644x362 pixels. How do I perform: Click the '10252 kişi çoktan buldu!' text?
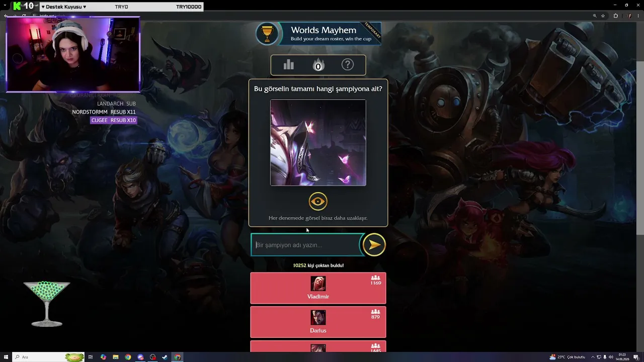(318, 265)
